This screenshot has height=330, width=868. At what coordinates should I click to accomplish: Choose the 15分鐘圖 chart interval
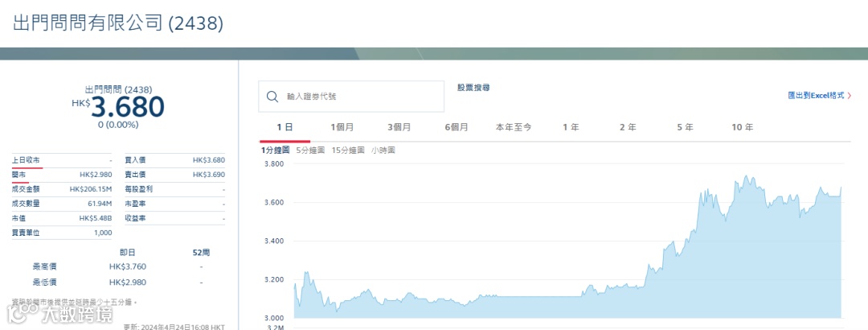tap(348, 151)
